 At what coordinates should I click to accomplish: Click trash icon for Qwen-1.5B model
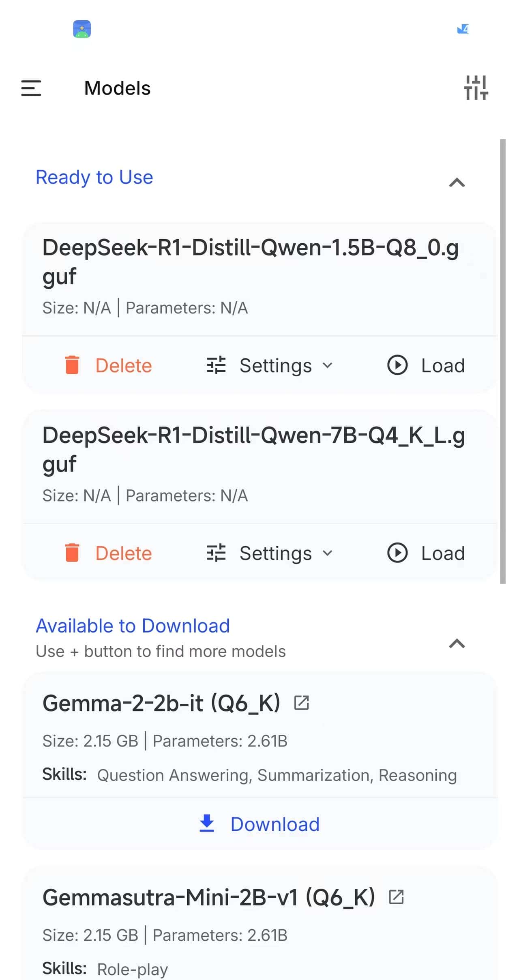click(72, 365)
